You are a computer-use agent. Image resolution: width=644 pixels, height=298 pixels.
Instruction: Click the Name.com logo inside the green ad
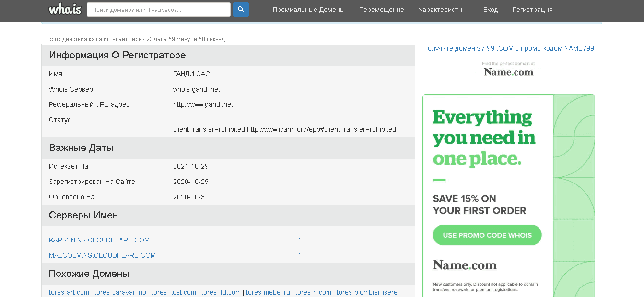[465, 265]
